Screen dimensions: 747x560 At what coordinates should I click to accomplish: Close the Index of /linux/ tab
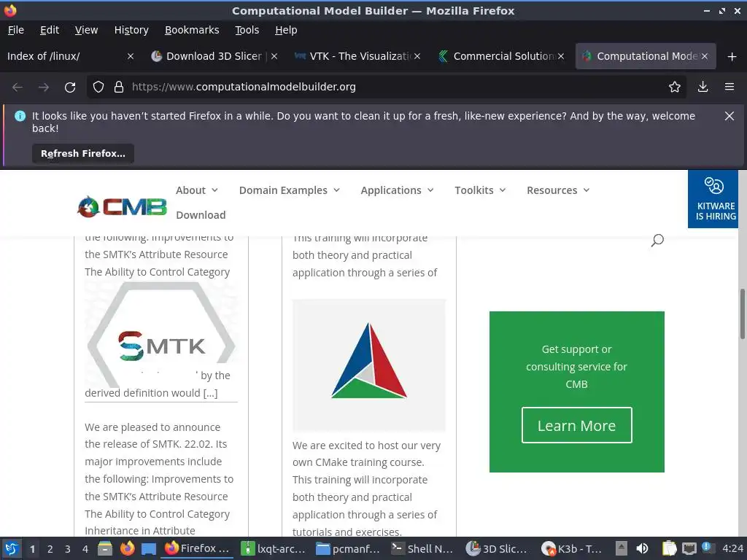pos(131,56)
